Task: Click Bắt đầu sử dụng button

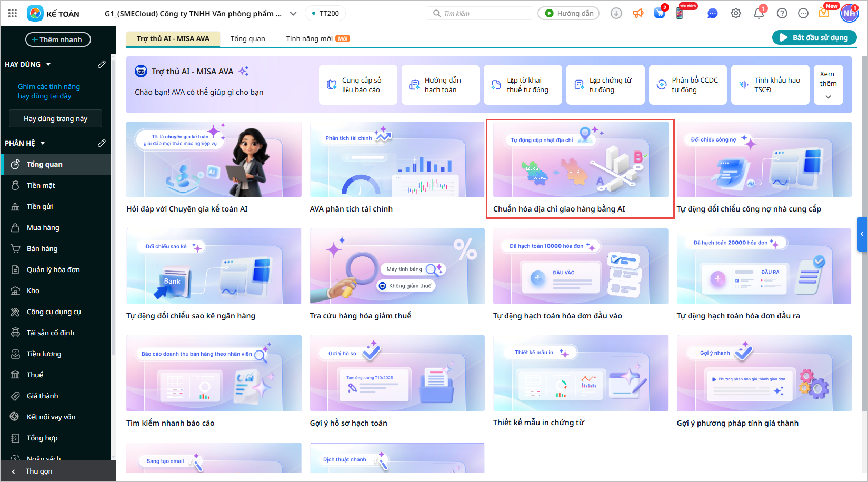Action: coord(814,37)
